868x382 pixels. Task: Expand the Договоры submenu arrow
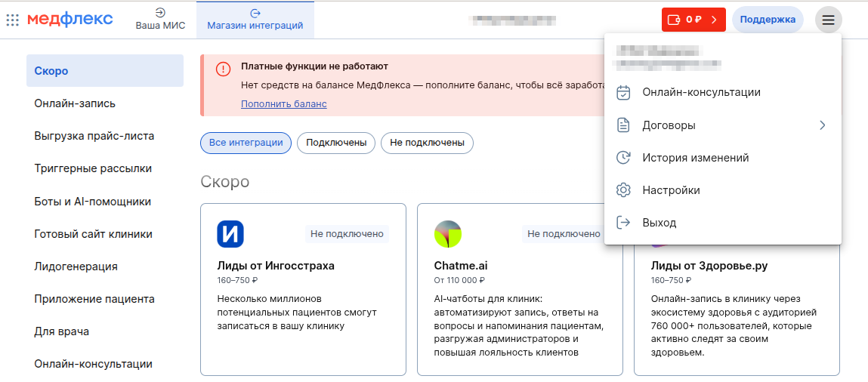pos(822,125)
